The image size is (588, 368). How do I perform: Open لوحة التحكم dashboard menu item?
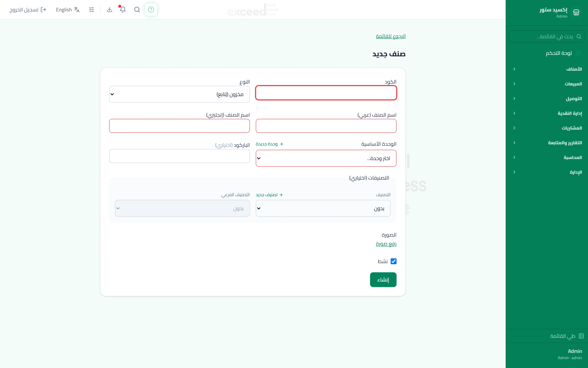pos(547,53)
